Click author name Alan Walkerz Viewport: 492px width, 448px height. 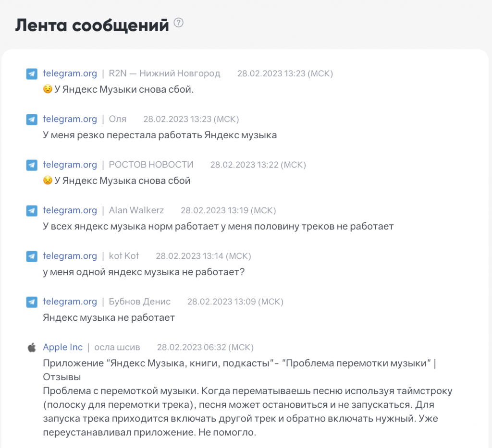click(136, 210)
